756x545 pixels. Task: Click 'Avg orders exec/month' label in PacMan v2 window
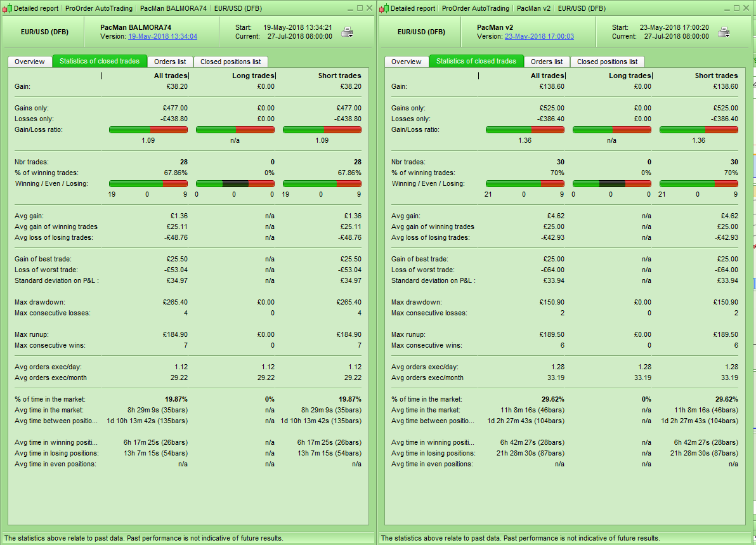[427, 378]
